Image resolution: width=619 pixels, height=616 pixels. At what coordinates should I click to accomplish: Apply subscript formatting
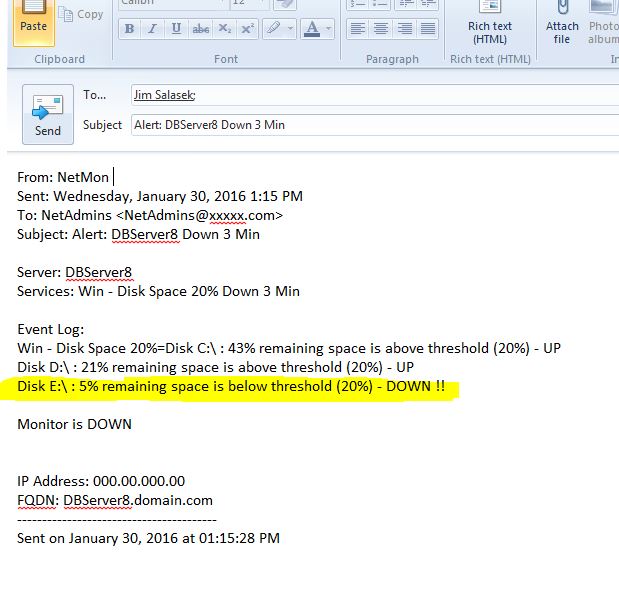pos(225,29)
